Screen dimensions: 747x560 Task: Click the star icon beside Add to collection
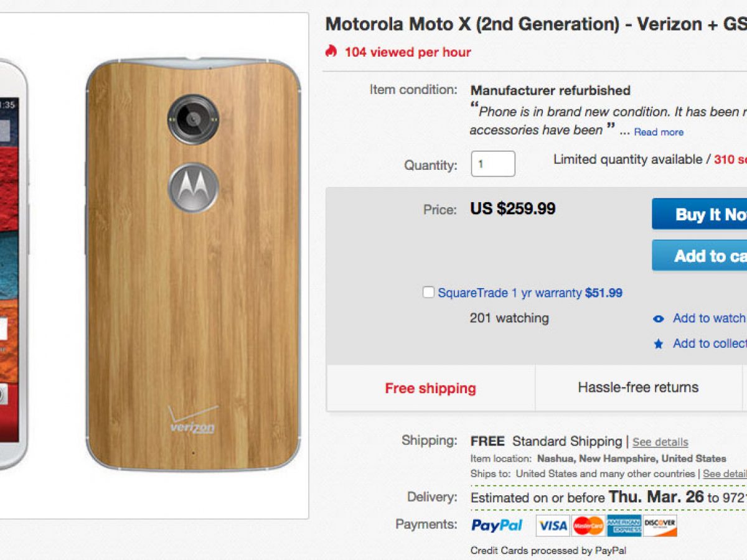pyautogui.click(x=658, y=344)
